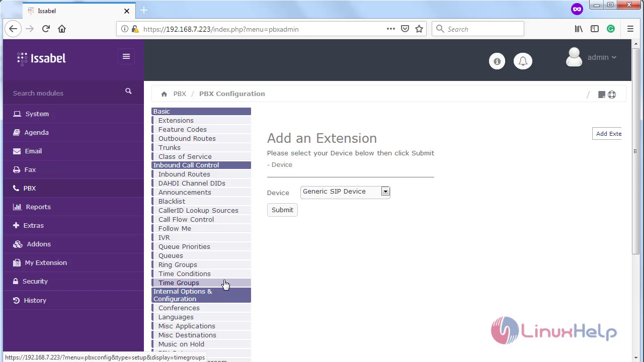
Task: Go to the browser Home icon
Action: 62,29
